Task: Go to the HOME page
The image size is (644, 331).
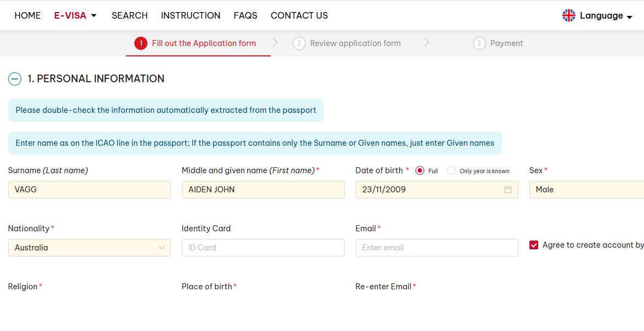Action: (27, 15)
